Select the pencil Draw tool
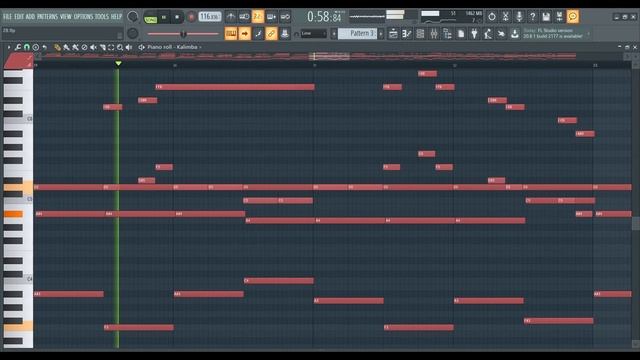The height and width of the screenshot is (360, 640). pyautogui.click(x=57, y=47)
